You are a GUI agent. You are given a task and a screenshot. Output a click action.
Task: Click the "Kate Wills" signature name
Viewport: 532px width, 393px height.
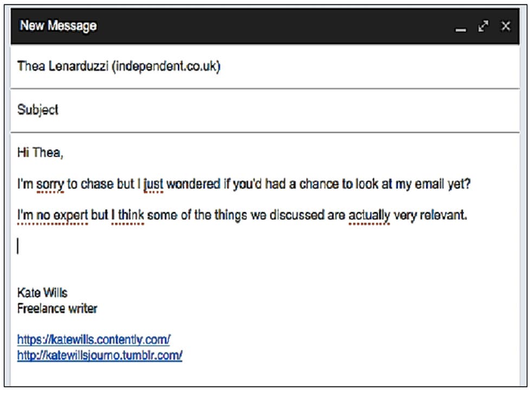click(42, 293)
